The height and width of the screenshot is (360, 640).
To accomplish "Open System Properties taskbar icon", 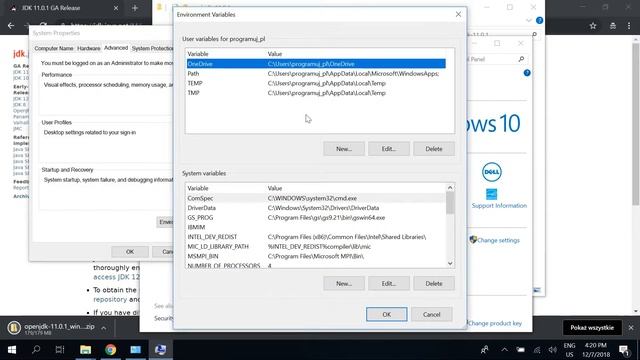I will pyautogui.click(x=161, y=349).
